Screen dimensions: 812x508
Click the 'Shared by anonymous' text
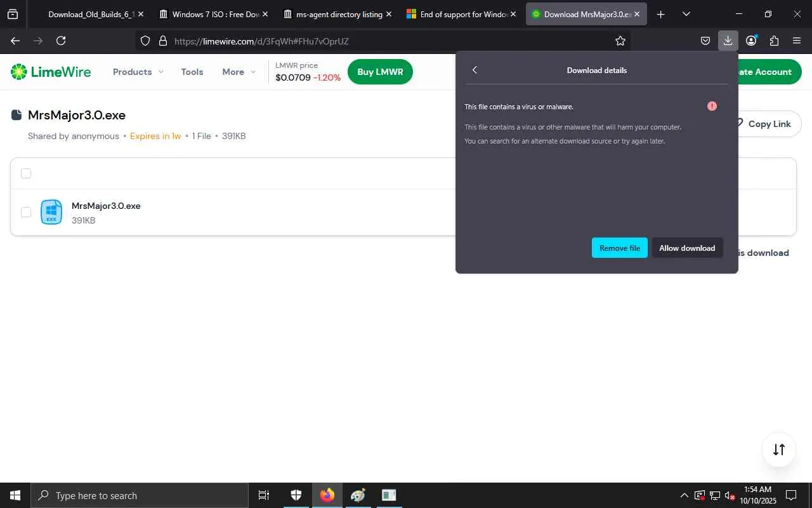pos(74,136)
